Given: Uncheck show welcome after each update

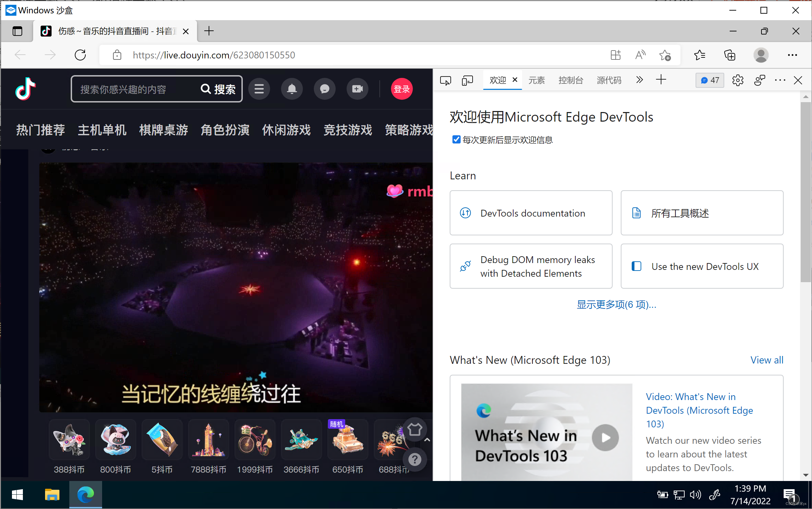Looking at the screenshot, I should point(456,139).
